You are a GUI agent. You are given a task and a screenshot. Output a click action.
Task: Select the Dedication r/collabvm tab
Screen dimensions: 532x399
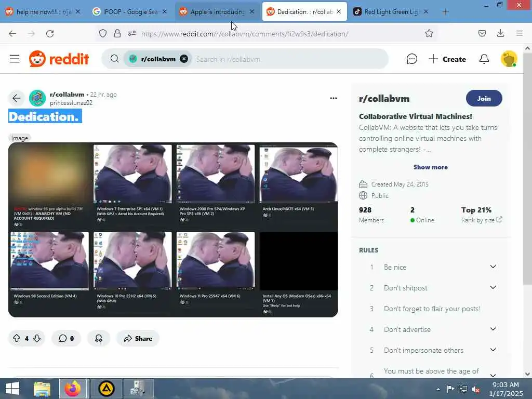tap(304, 11)
